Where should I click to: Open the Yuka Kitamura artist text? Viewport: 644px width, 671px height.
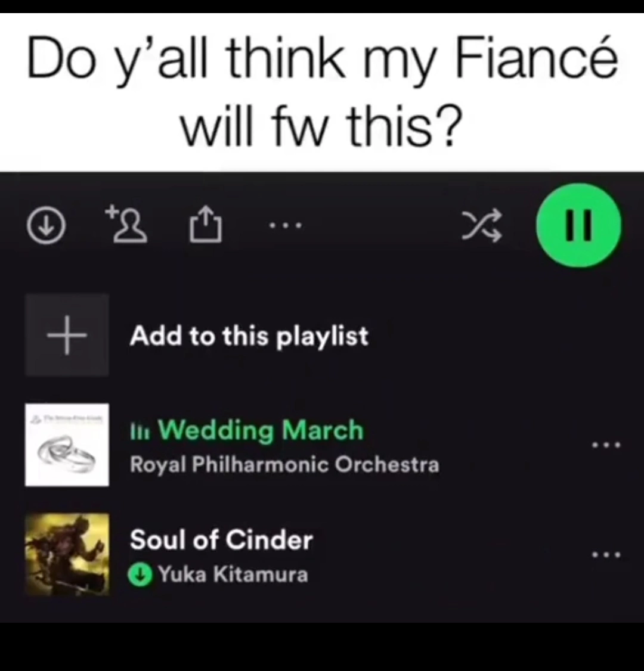[233, 574]
